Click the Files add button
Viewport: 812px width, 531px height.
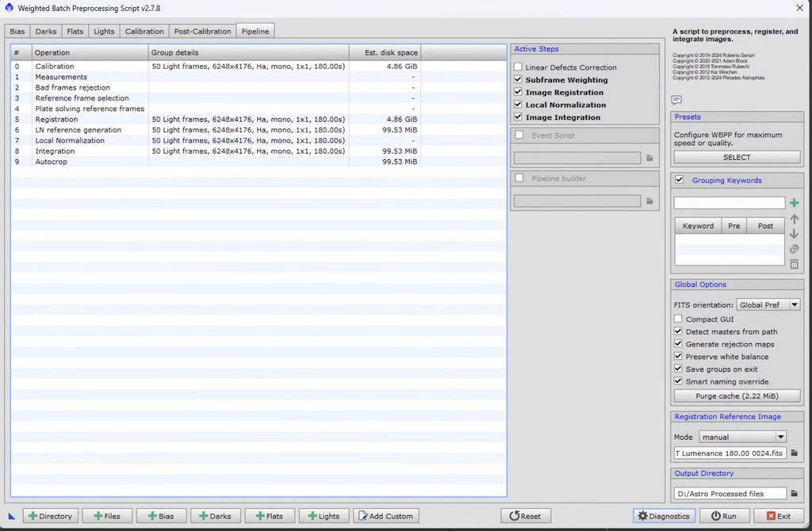107,516
